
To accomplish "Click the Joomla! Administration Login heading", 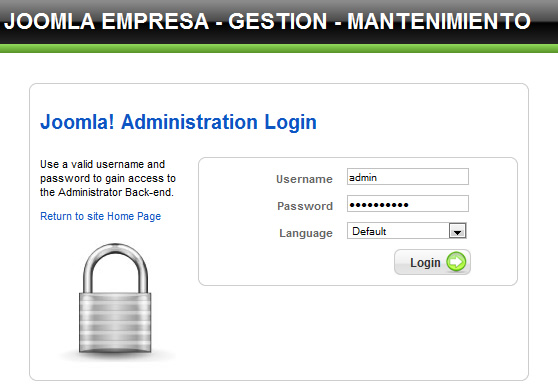I will pyautogui.click(x=178, y=122).
